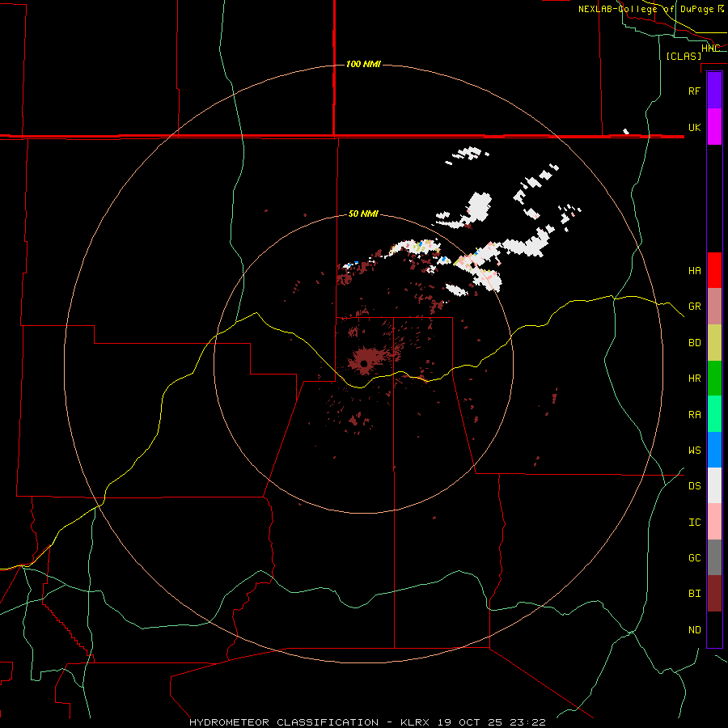Screen dimensions: 728x728
Task: Click the 'IC' legend label
Action: pyautogui.click(x=694, y=523)
